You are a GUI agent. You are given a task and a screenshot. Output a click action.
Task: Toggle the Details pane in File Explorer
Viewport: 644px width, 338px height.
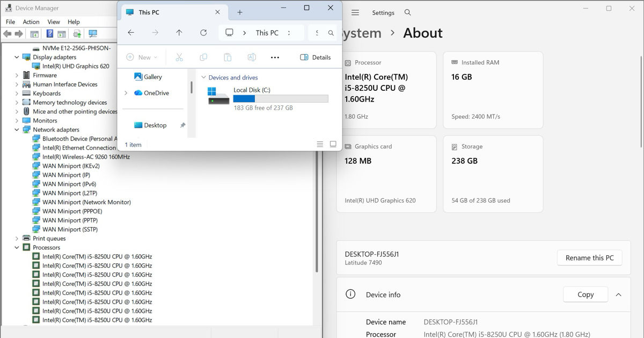coord(316,57)
